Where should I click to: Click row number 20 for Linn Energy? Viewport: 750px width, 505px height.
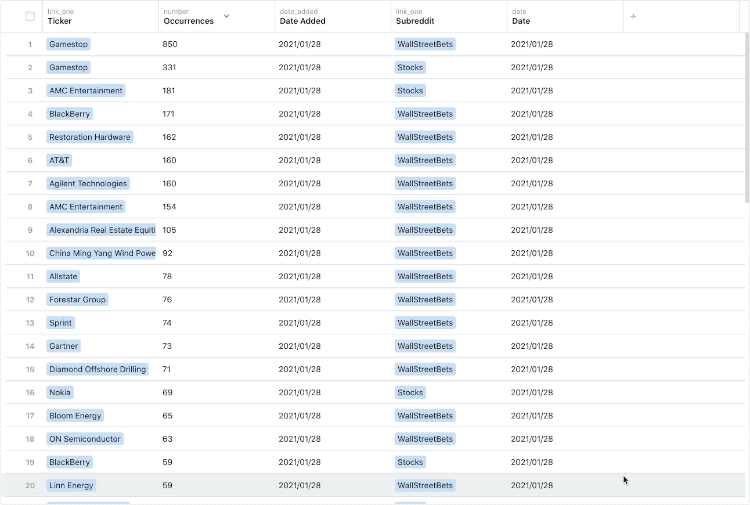coord(30,485)
